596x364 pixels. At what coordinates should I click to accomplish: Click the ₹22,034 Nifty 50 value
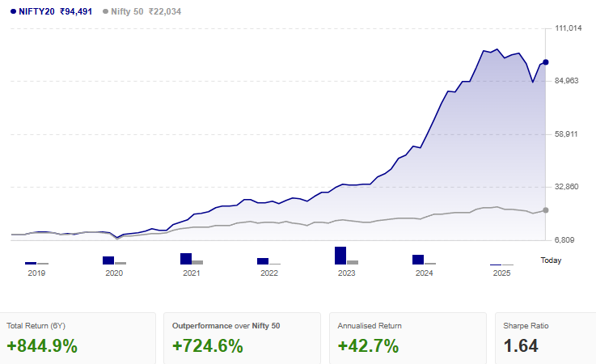[x=165, y=11]
